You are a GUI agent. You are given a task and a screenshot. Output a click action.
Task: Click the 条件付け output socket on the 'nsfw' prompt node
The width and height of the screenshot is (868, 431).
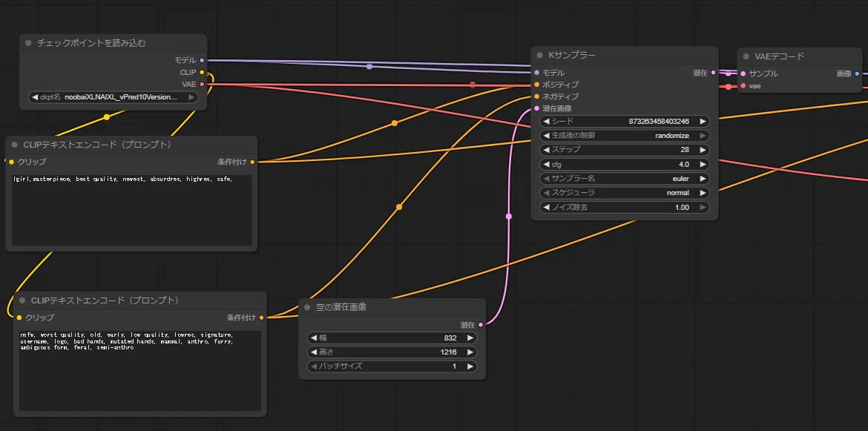[x=261, y=318]
